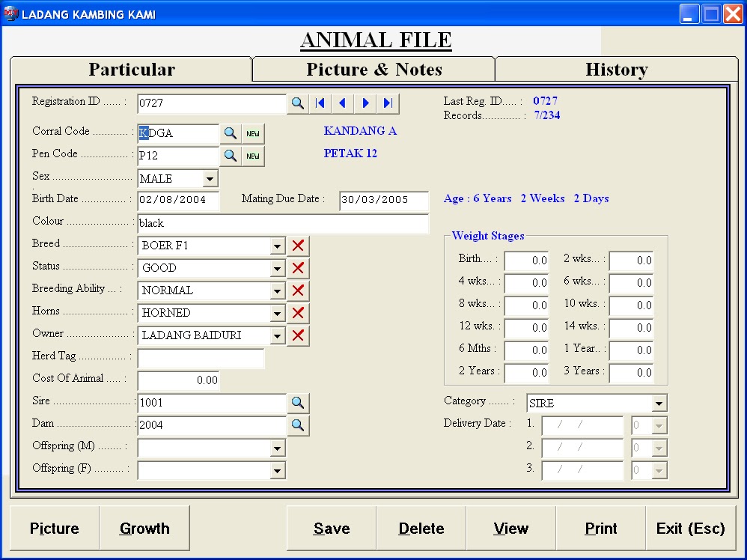Open the Growth screen
This screenshot has height=560, width=747.
144,529
